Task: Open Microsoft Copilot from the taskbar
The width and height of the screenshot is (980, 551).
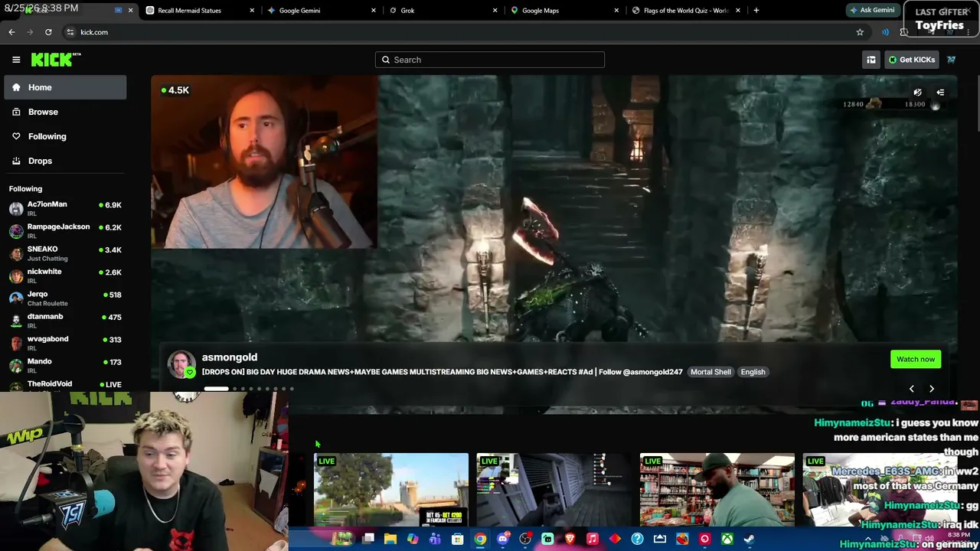Action: point(413,539)
